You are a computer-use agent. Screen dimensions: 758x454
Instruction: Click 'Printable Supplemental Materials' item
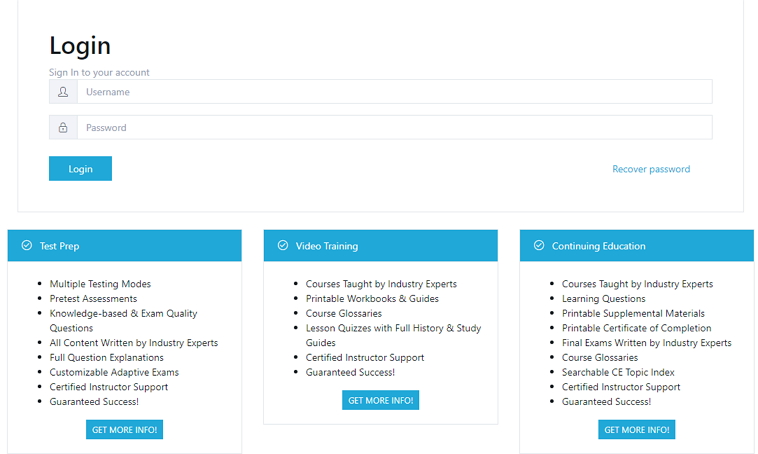pyautogui.click(x=633, y=313)
